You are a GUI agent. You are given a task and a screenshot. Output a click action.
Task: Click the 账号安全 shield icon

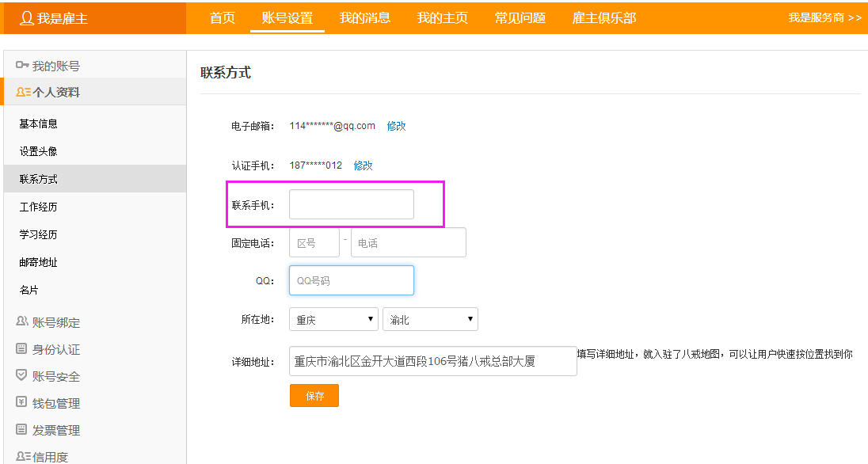(21, 375)
